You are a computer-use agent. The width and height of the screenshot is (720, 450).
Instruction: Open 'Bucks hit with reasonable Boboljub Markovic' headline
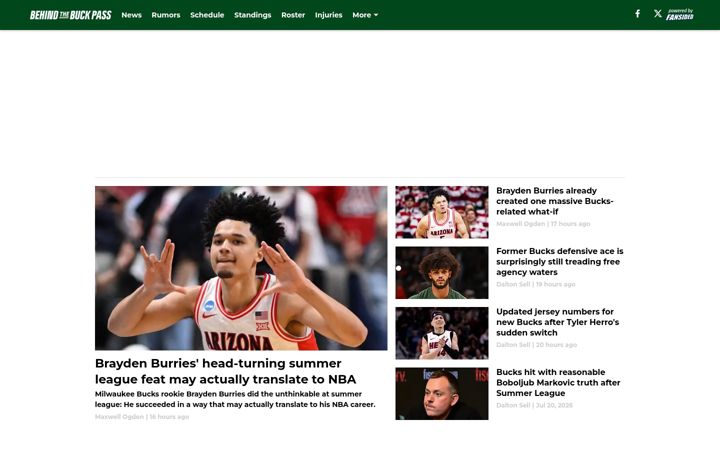pos(558,382)
